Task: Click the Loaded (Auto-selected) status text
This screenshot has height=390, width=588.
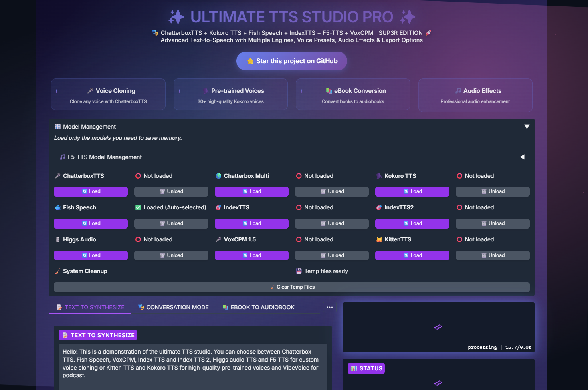Action: pos(175,207)
